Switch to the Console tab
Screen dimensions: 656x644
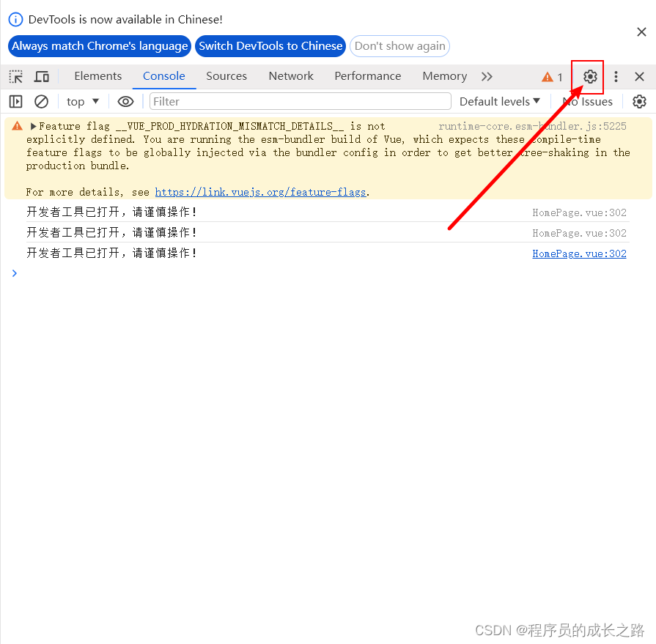click(x=164, y=76)
